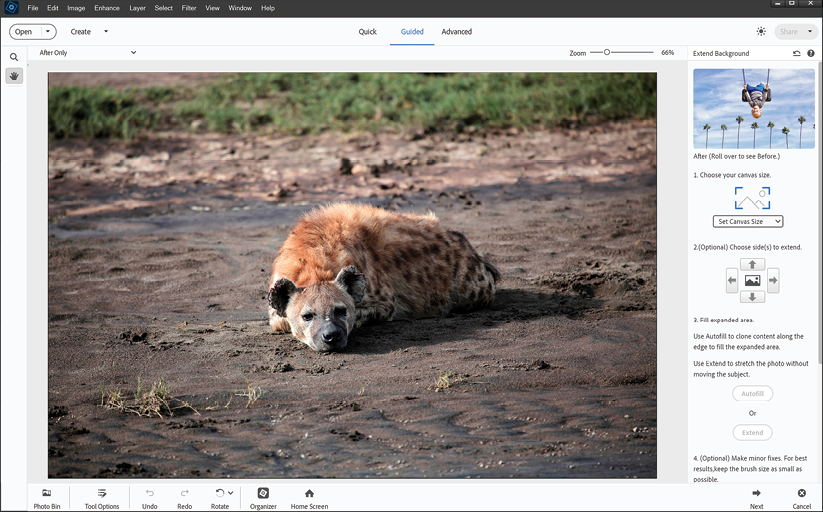Open the Layer menu
823x512 pixels.
tap(138, 8)
